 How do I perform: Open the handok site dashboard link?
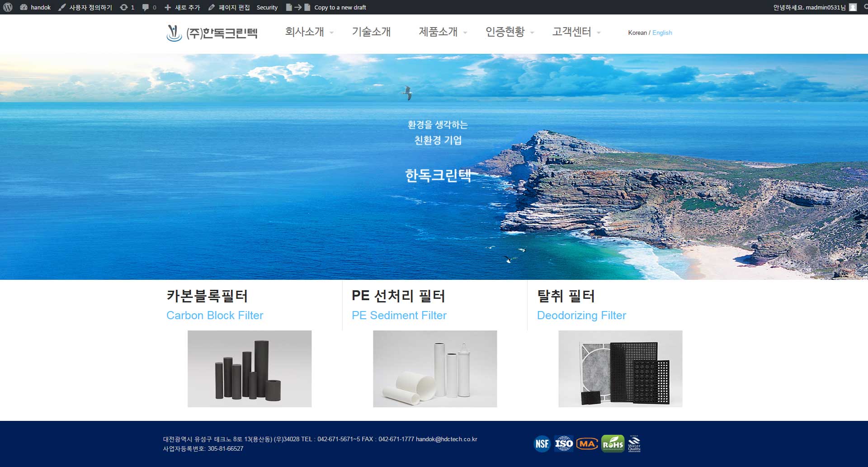pyautogui.click(x=41, y=7)
